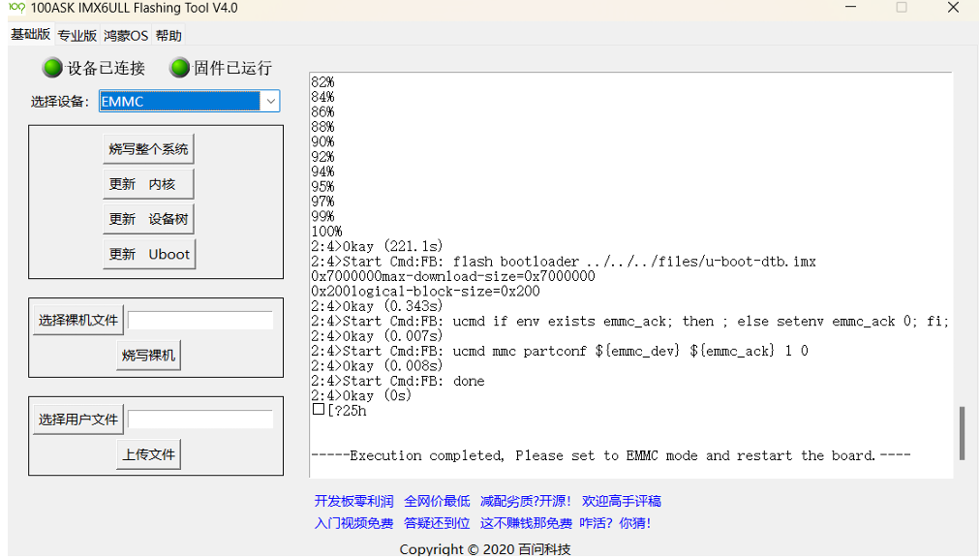Click the ucmd mmc partconf log line

560,352
